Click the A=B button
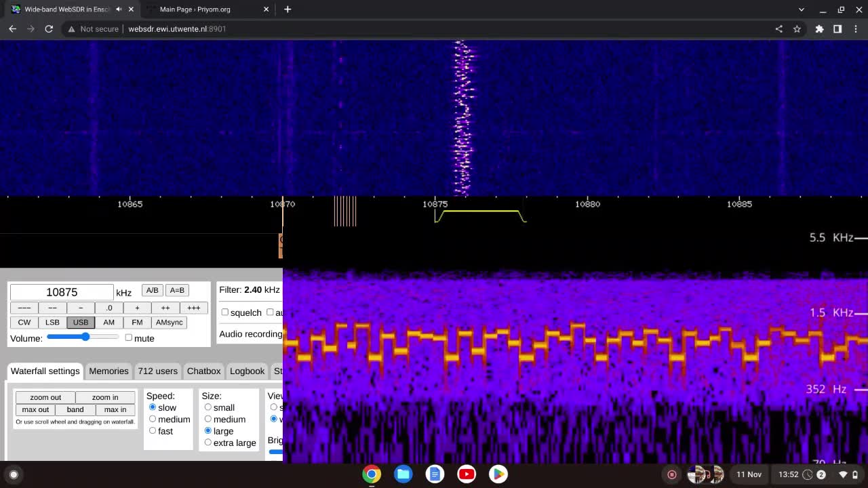 coord(177,290)
